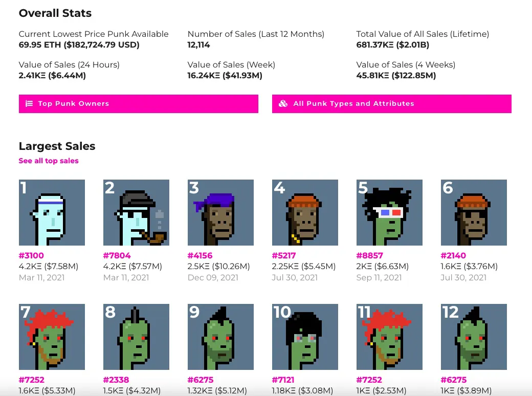Follow the #8857 punk link
This screenshot has width=532, height=396.
point(369,255)
